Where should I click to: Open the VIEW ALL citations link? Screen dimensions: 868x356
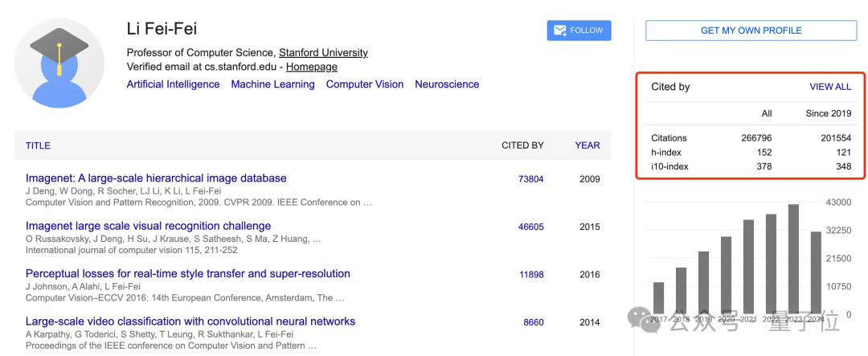830,87
